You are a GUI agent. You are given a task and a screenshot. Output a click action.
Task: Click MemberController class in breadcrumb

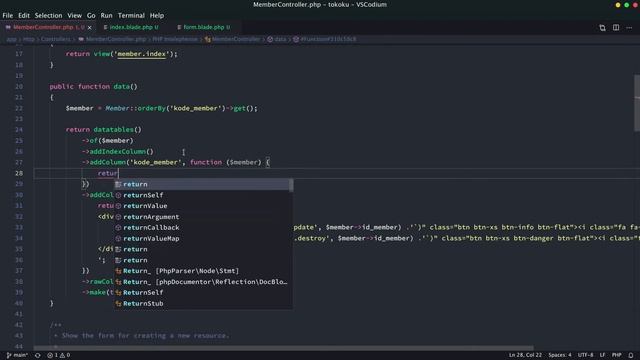pos(236,39)
